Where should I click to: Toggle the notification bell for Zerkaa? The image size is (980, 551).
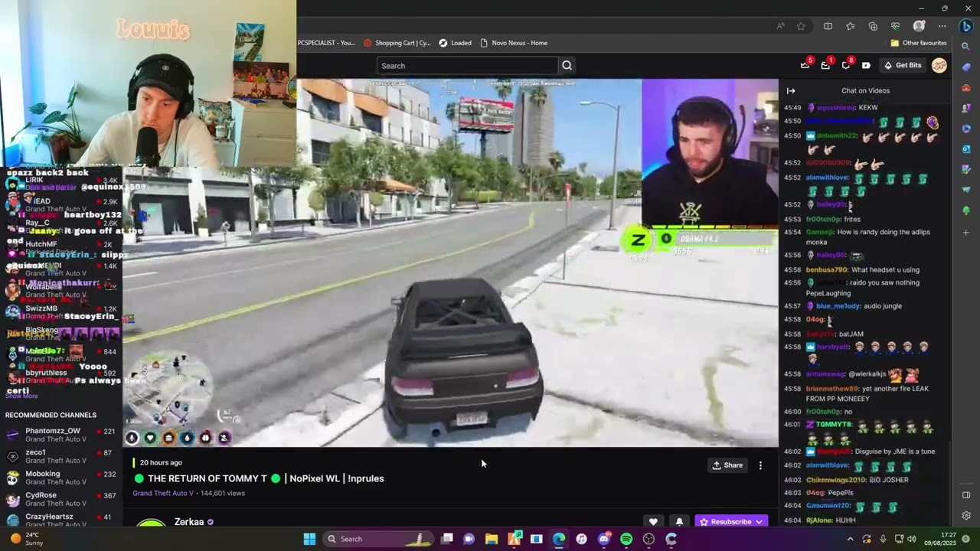point(678,522)
